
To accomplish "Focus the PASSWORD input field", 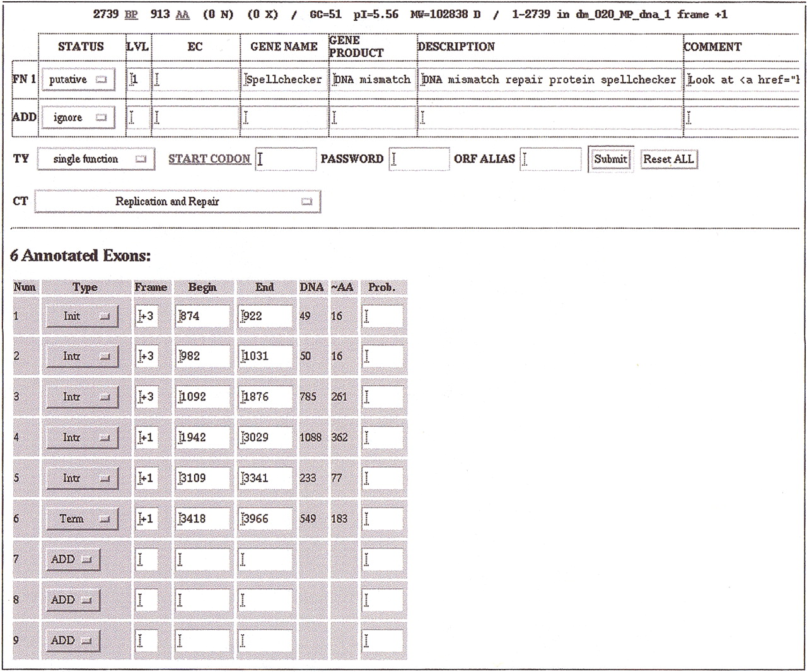I will [x=419, y=159].
